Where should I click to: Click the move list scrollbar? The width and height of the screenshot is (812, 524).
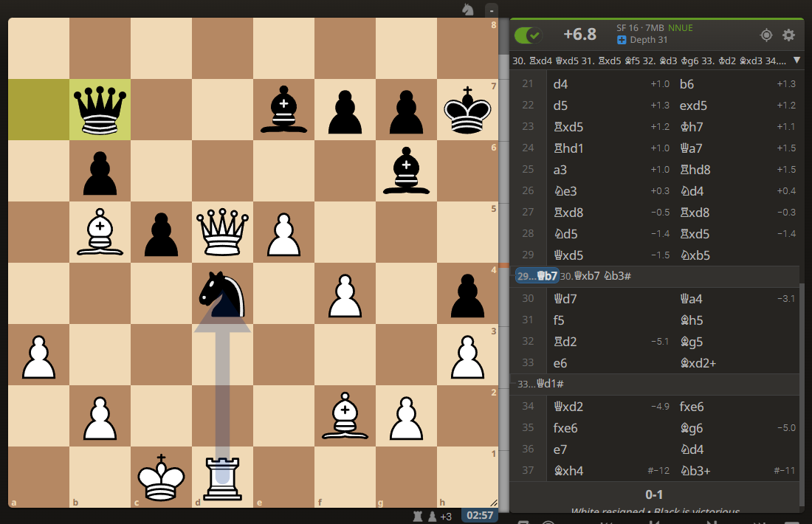[x=802, y=393]
